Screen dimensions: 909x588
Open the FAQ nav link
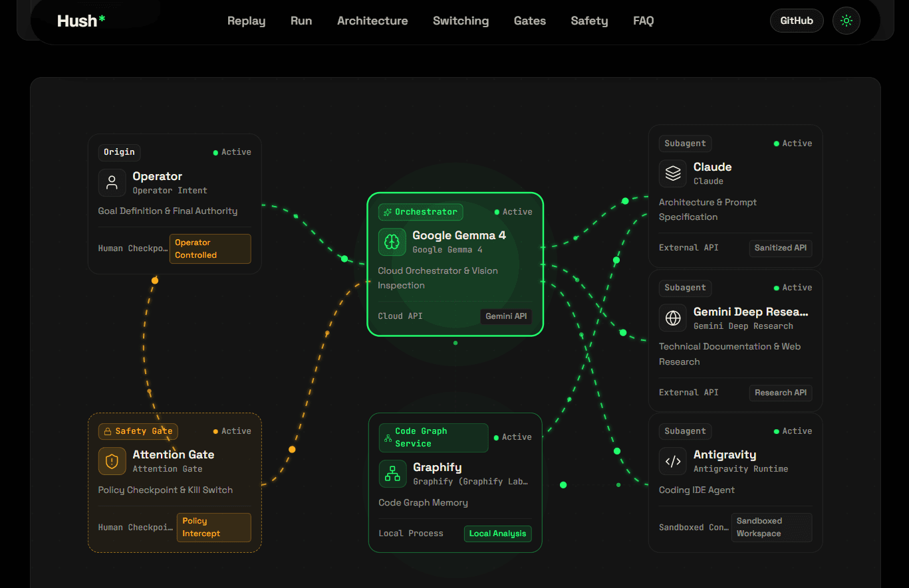pyautogui.click(x=643, y=21)
